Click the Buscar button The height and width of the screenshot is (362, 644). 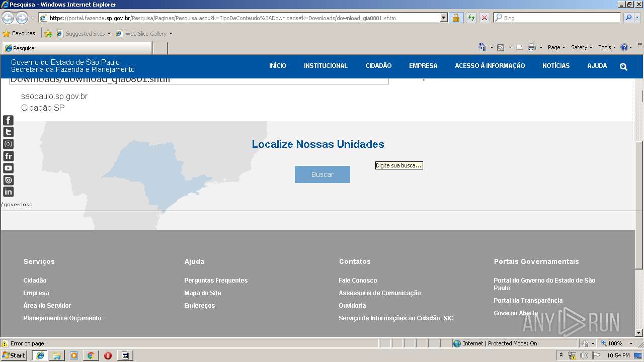click(x=323, y=174)
